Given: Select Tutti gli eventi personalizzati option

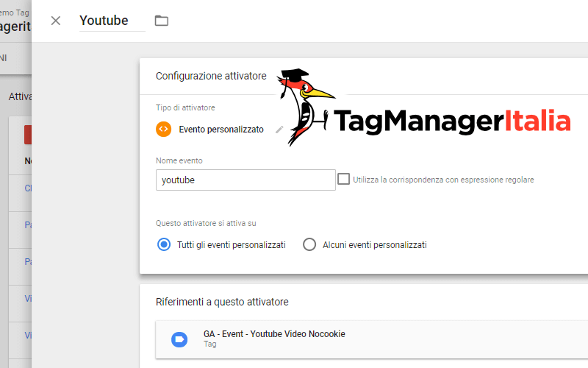Looking at the screenshot, I should (163, 245).
